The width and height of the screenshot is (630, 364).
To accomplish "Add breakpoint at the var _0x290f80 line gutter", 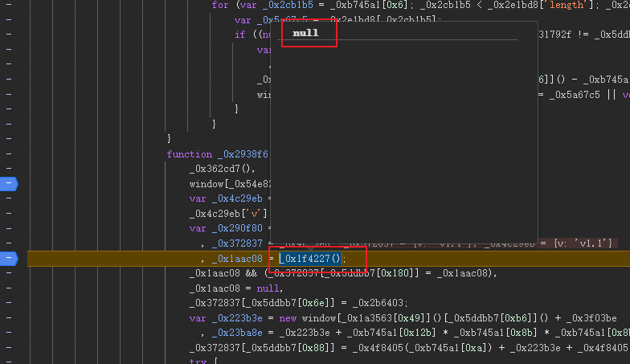I will [8, 228].
